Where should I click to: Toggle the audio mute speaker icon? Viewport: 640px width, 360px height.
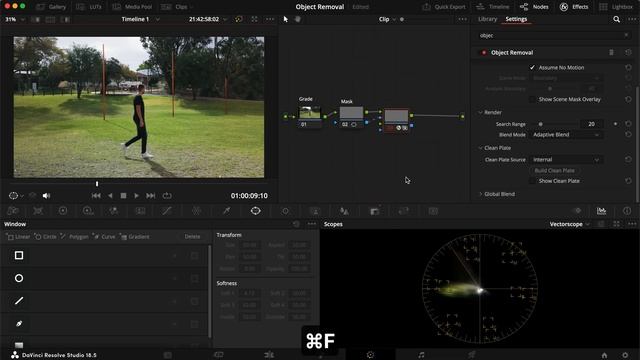[47, 196]
